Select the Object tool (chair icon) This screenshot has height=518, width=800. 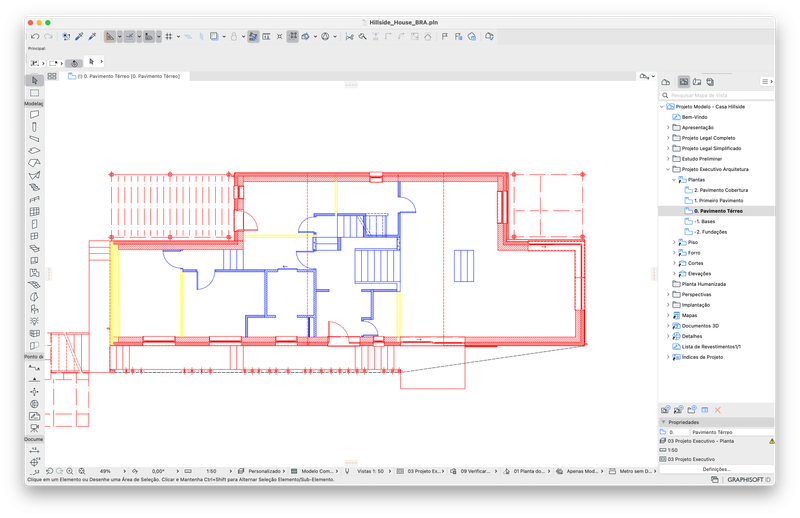pos(34,309)
